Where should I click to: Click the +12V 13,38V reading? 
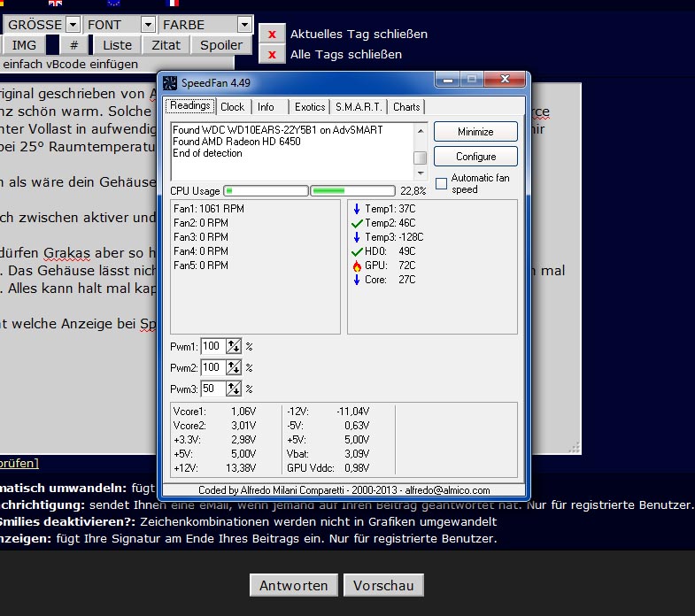(x=214, y=468)
